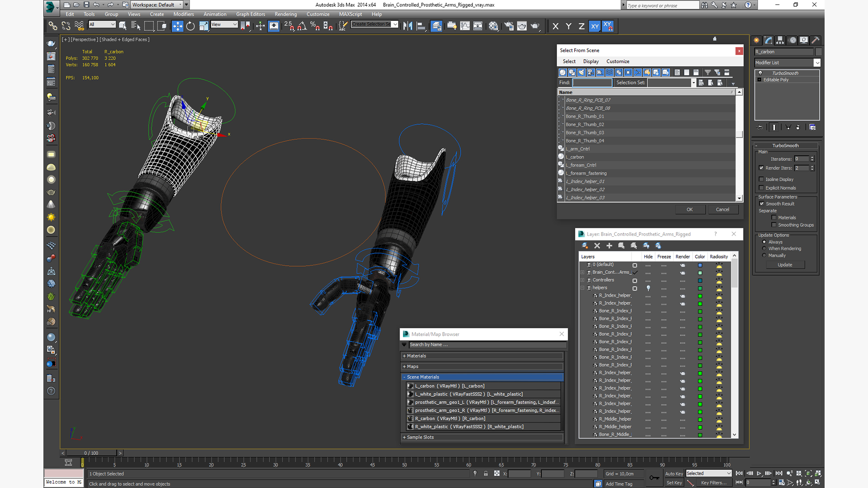
Task: Click Cancel in Select From Scene dialog
Action: [722, 210]
